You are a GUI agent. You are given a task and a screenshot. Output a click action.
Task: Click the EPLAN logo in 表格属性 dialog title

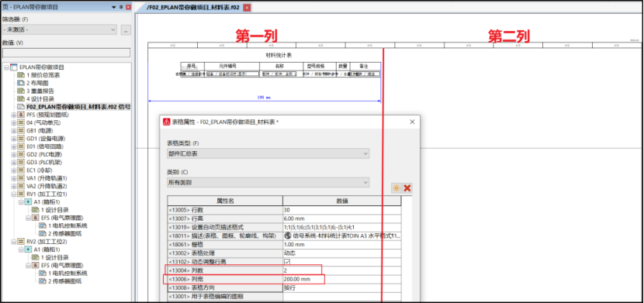[167, 122]
